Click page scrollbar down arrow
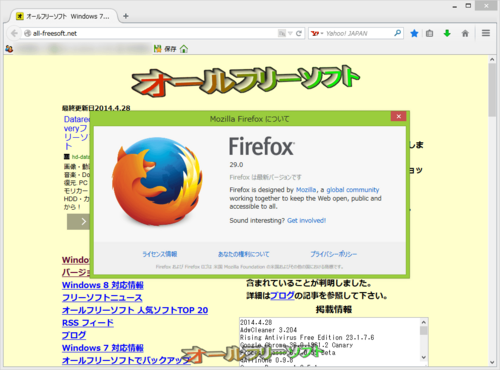Screen dimensions: 500x370 [492, 362]
